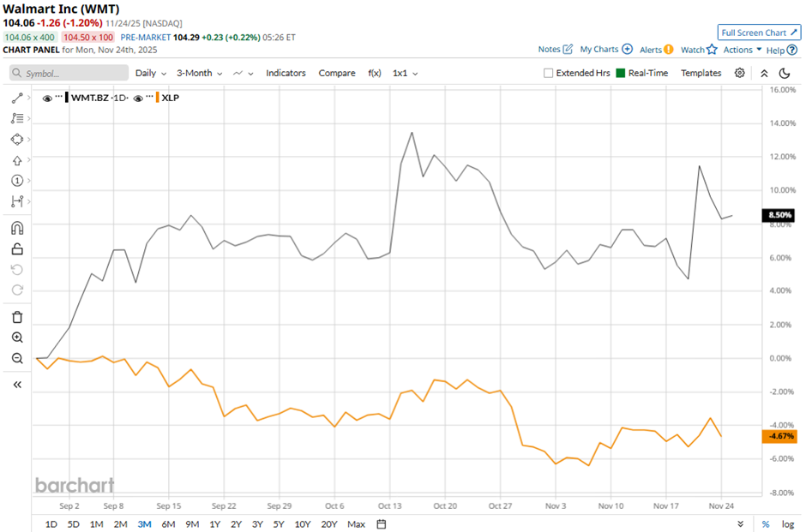806x532 pixels.
Task: Click the -4.67% XLP price label
Action: 779,437
